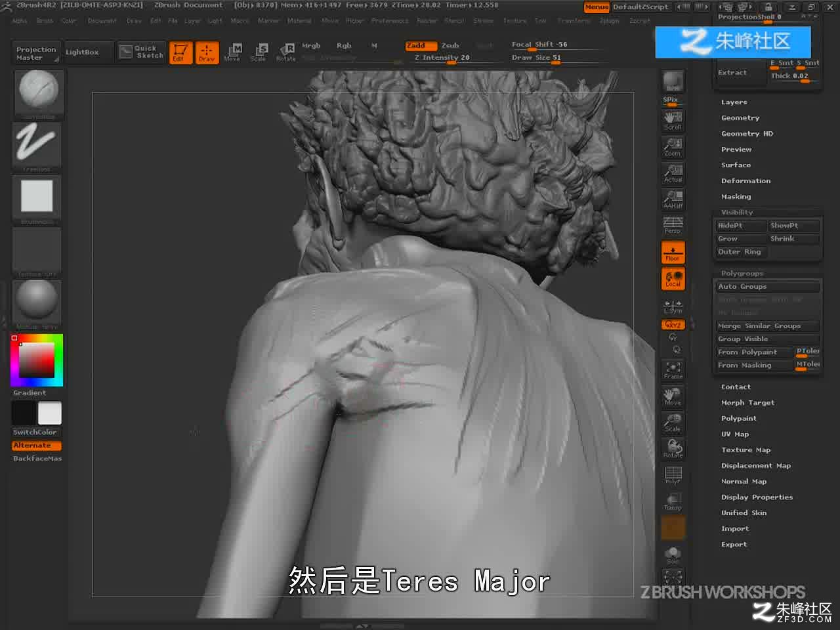Screen dimensions: 840x630
Task: Expand the Surface subpalette
Action: click(x=736, y=165)
